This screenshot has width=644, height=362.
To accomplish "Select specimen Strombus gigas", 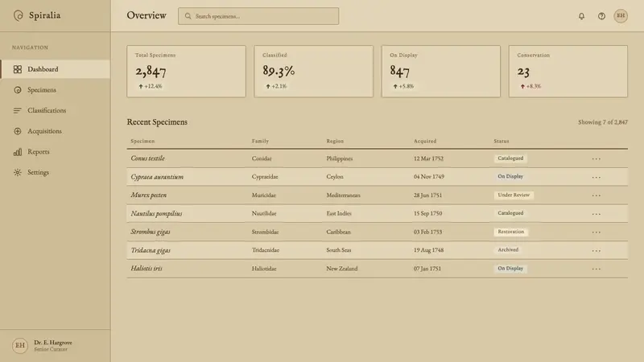I will pos(151,232).
